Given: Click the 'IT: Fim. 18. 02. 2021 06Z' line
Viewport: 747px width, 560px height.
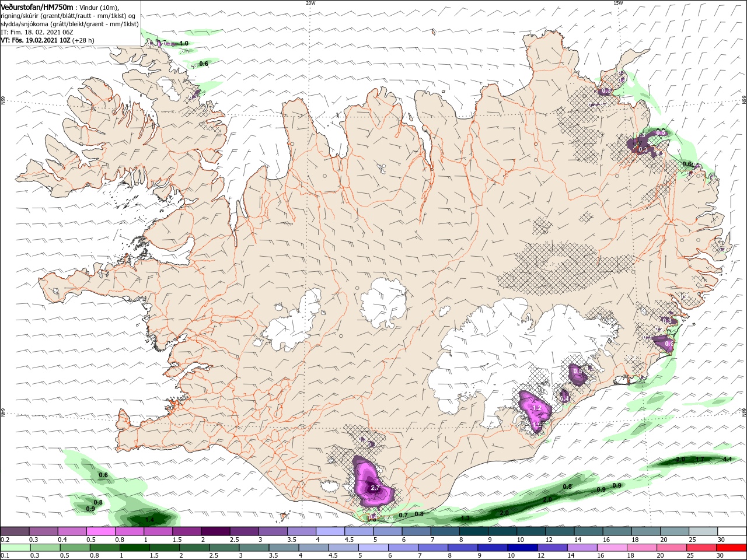Looking at the screenshot, I should [x=37, y=32].
